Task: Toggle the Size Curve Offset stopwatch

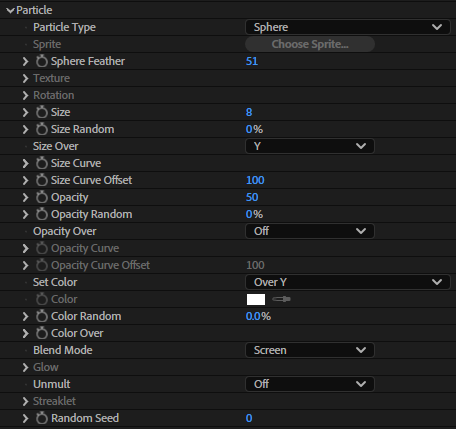Action: click(42, 180)
